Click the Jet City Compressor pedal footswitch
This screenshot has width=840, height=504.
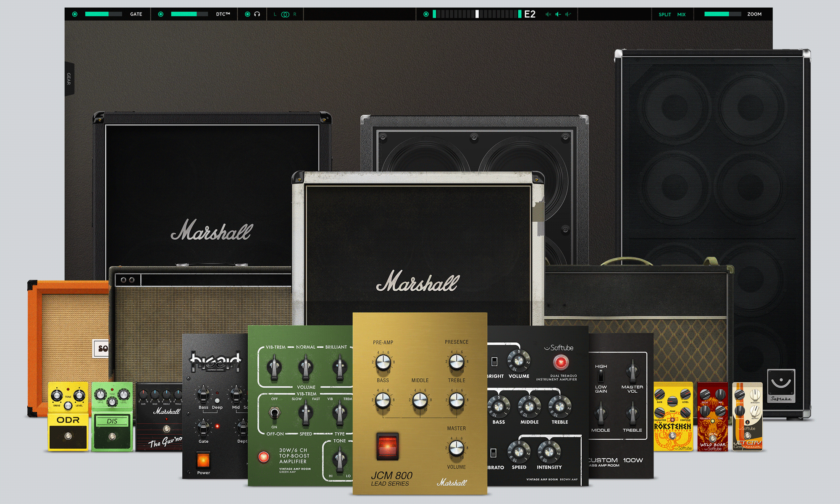tap(747, 436)
